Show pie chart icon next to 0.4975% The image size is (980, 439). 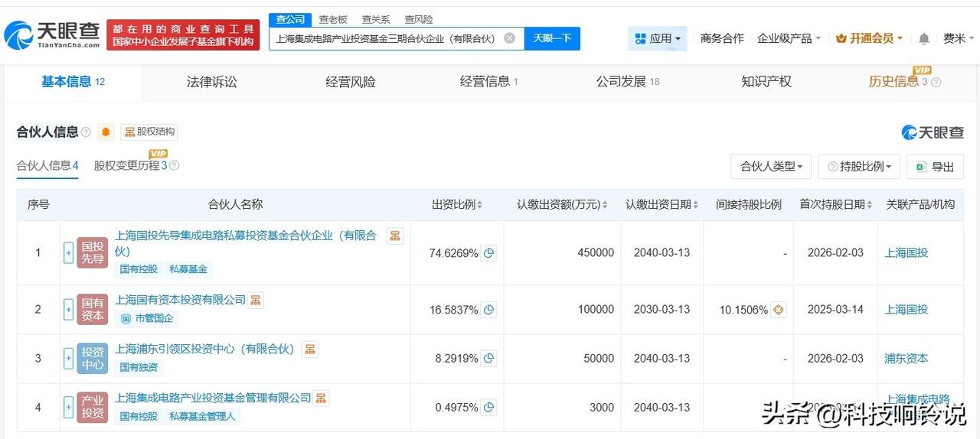coord(488,408)
